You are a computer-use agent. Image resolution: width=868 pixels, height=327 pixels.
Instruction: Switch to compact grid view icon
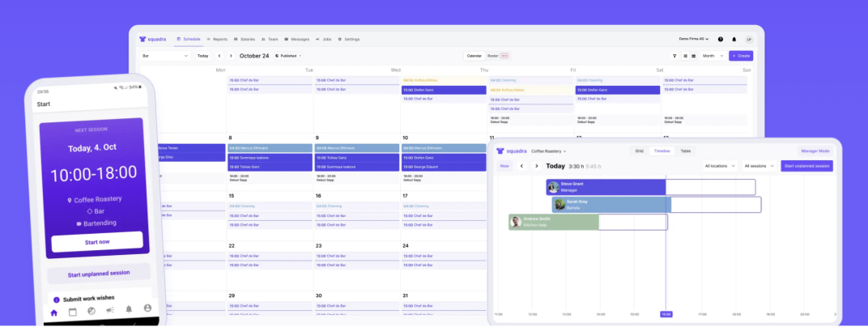pos(685,56)
